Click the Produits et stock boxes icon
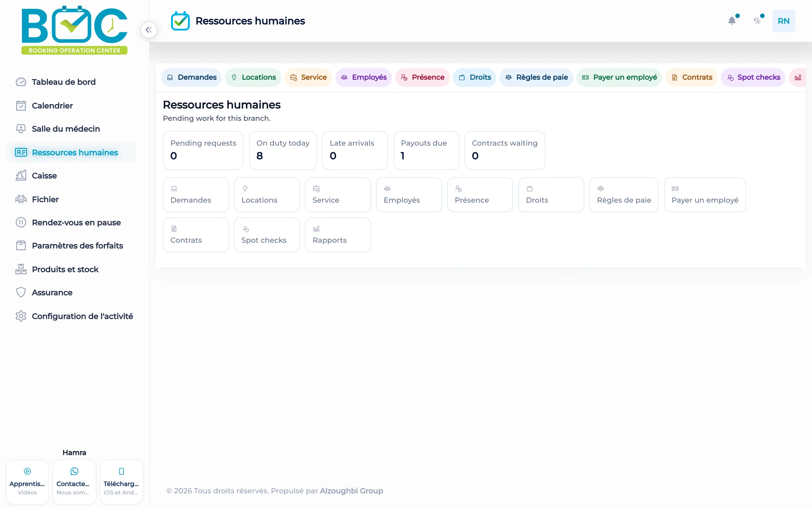This screenshot has height=508, width=812. (21, 269)
